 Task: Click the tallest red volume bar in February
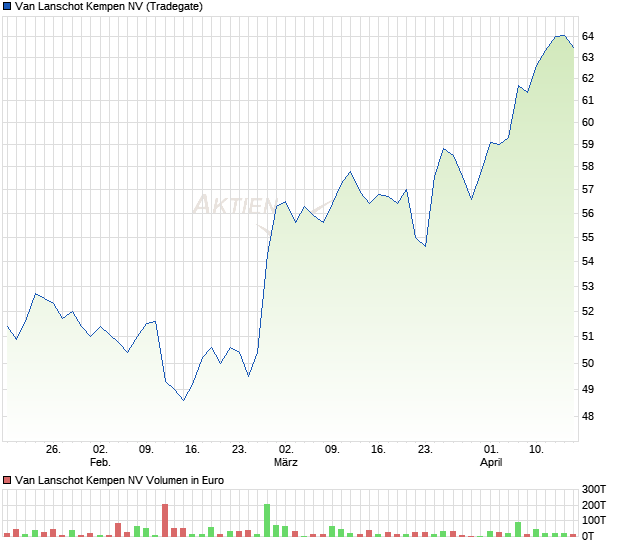(x=165, y=520)
